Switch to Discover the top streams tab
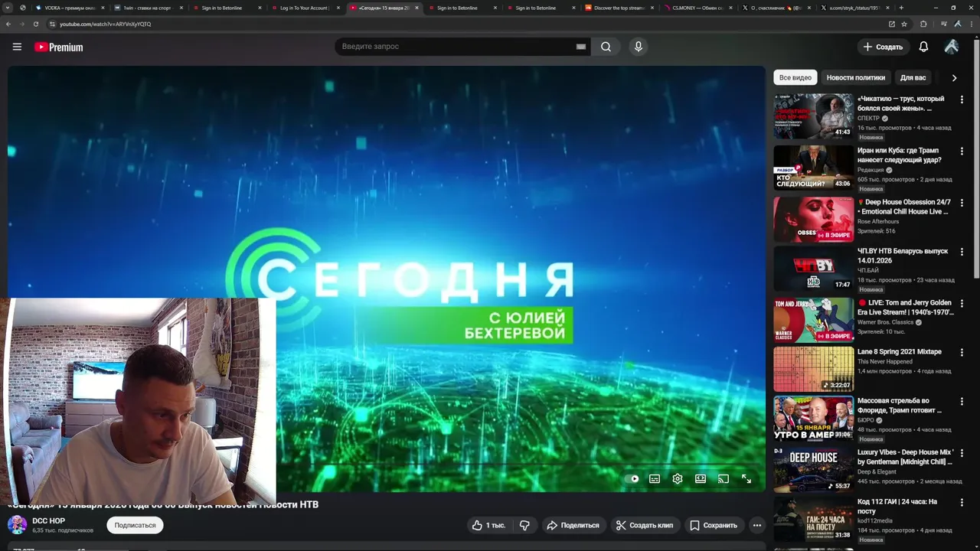 pos(618,8)
